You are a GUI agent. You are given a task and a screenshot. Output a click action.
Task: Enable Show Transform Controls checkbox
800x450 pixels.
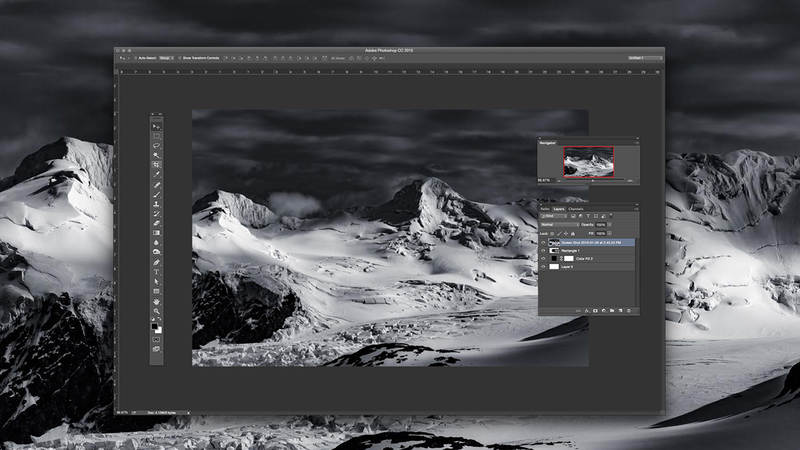182,58
